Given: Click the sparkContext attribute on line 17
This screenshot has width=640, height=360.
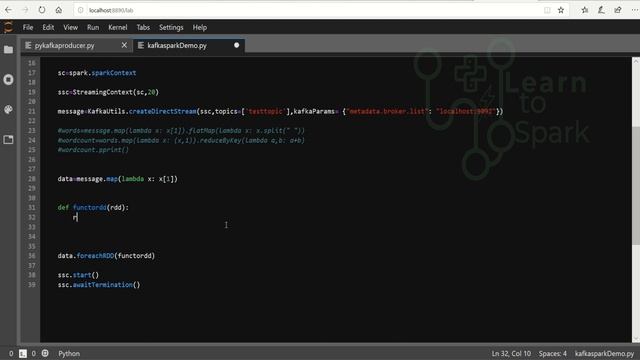Looking at the screenshot, I should [113, 73].
